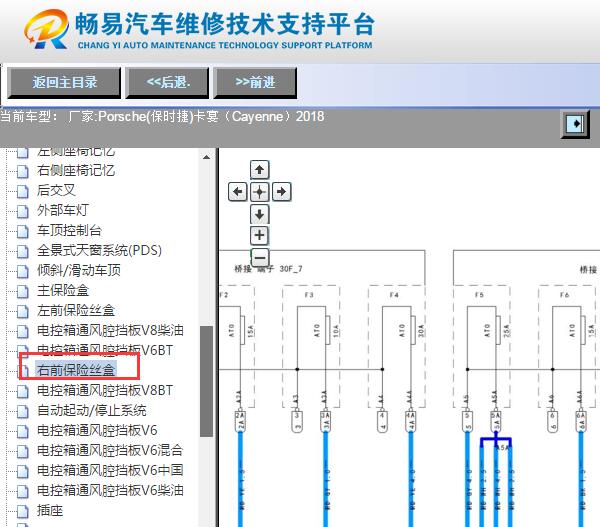
Task: Zoom in on the diagram with plus
Action: (259, 235)
